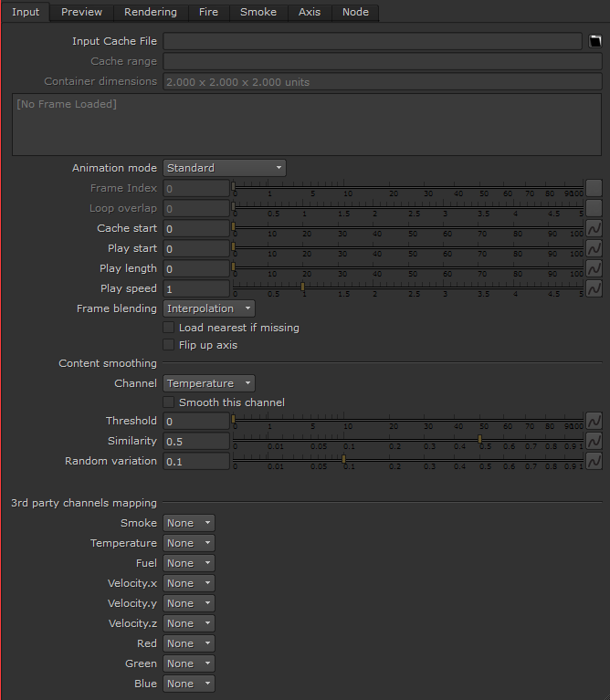Click Similarity animation curve icon
The image size is (610, 700).
pos(594,441)
